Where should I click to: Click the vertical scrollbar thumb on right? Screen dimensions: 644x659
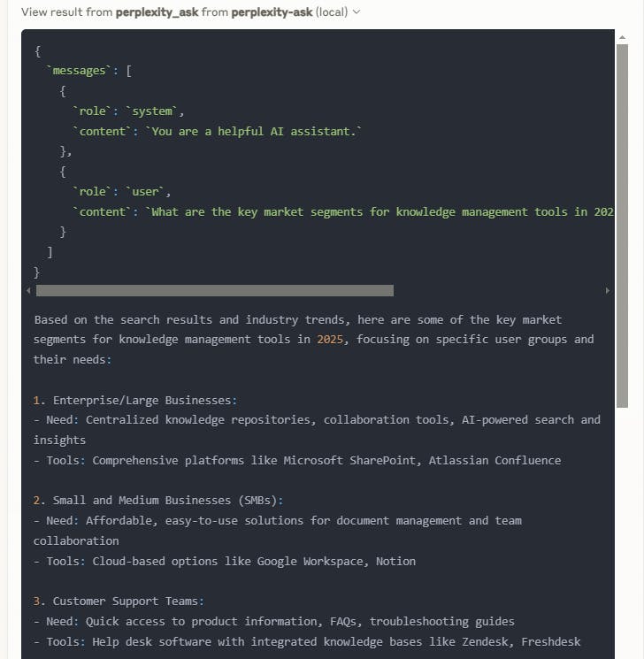click(622, 221)
